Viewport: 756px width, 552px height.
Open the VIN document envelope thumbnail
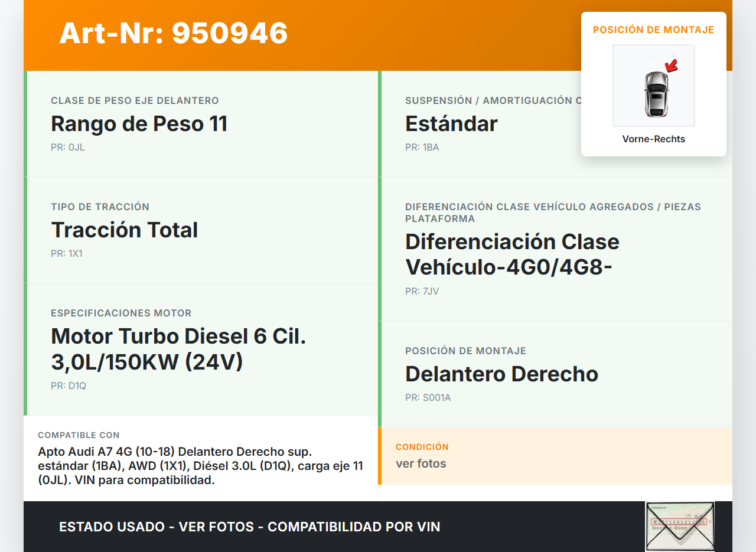[680, 526]
